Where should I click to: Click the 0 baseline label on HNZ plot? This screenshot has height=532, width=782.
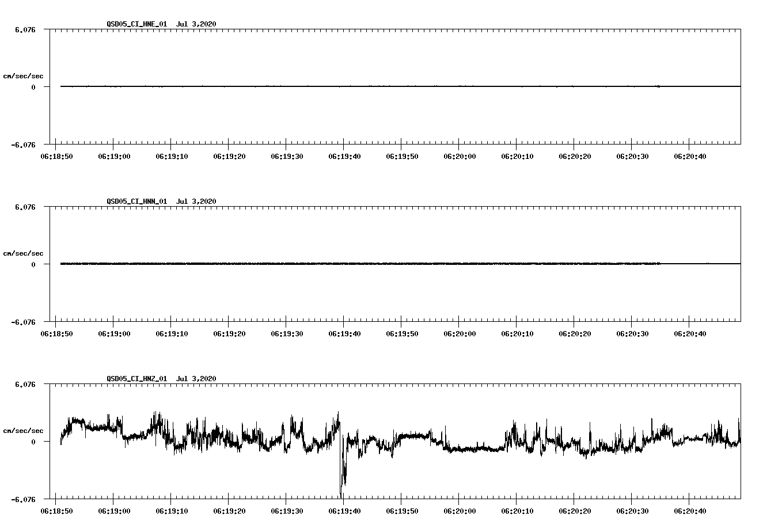coord(33,442)
